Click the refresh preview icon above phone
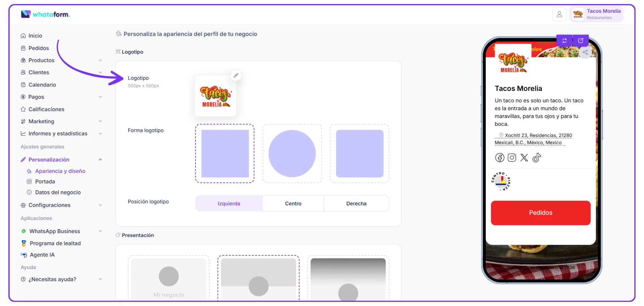Viewport: 644px width, 306px height. 565,41
